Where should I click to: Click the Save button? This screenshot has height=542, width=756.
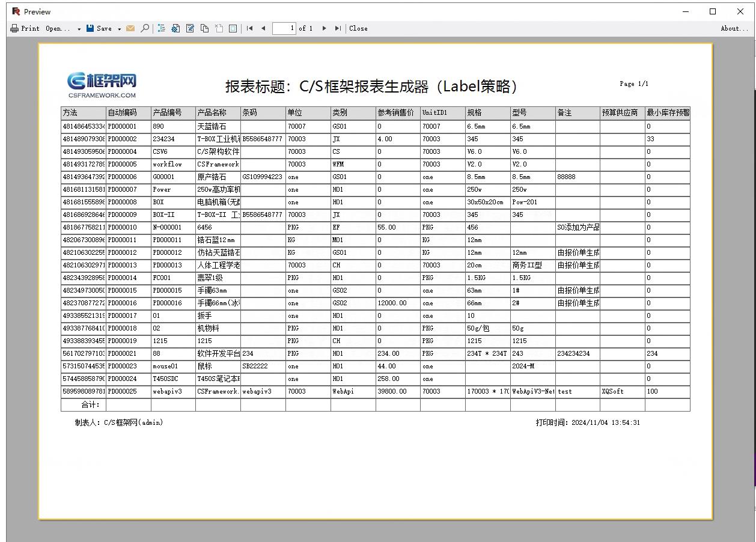coord(99,28)
